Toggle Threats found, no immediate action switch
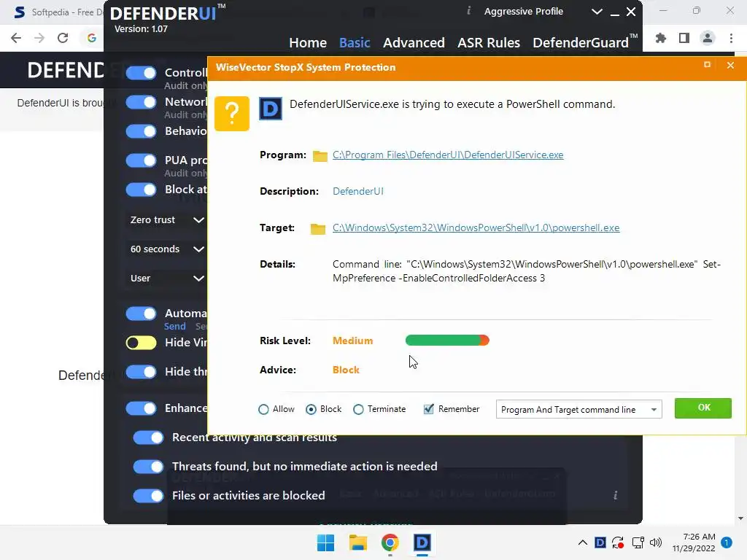The image size is (747, 560). 148,466
